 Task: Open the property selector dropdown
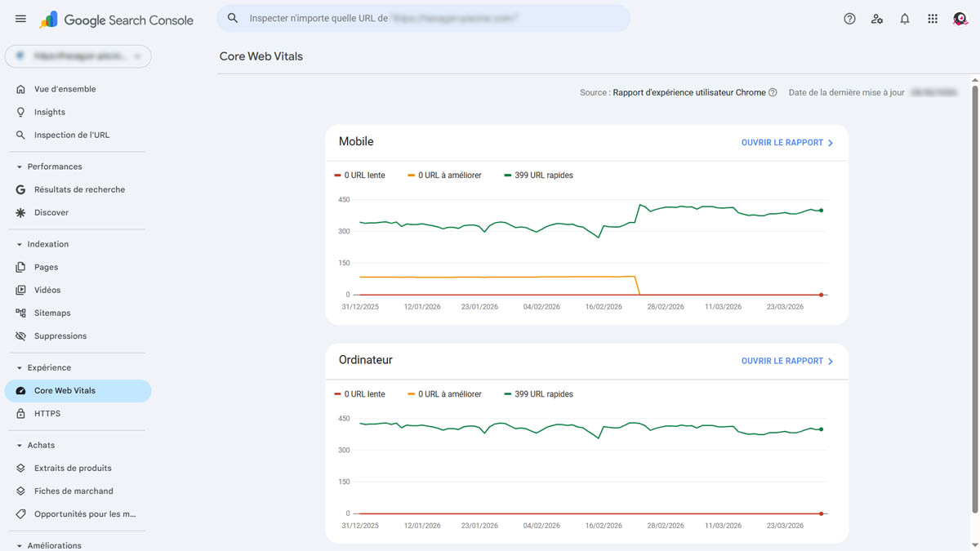click(78, 56)
